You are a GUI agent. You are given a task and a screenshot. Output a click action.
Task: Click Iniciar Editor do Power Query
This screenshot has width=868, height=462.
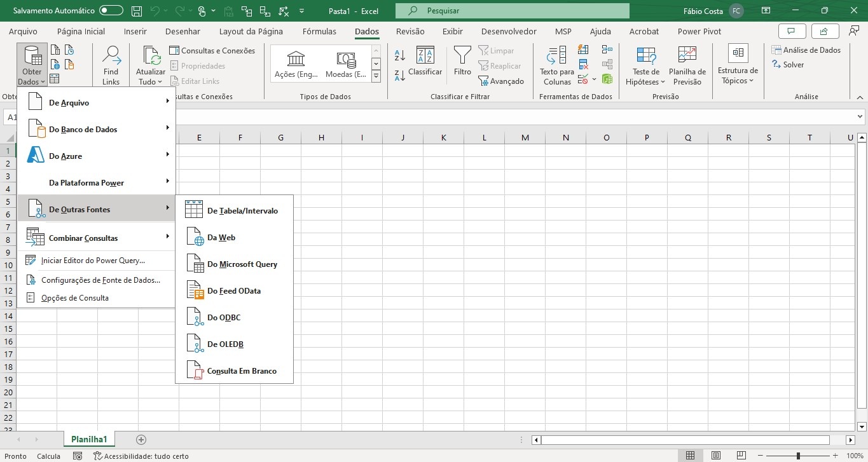[x=93, y=260]
